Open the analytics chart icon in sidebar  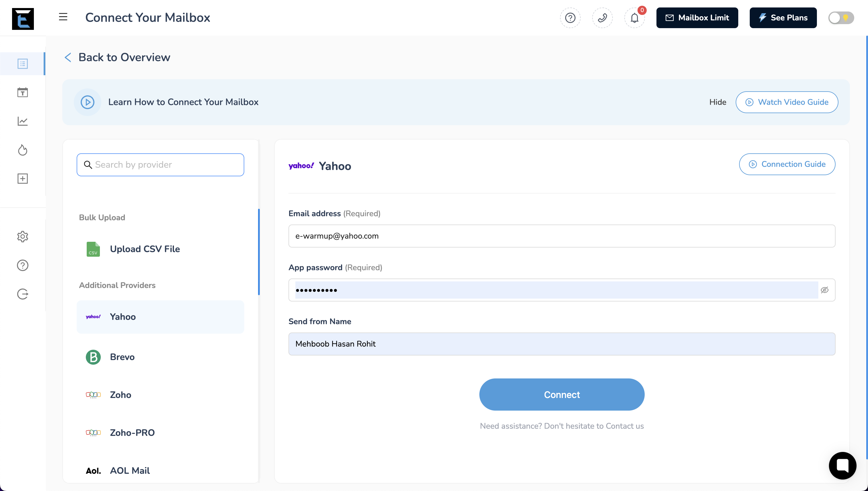coord(23,121)
